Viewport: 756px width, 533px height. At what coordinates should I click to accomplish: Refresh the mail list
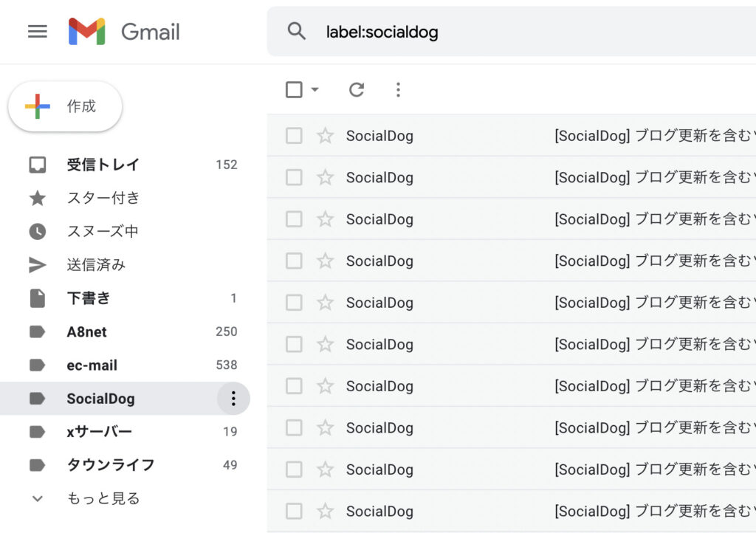point(357,89)
